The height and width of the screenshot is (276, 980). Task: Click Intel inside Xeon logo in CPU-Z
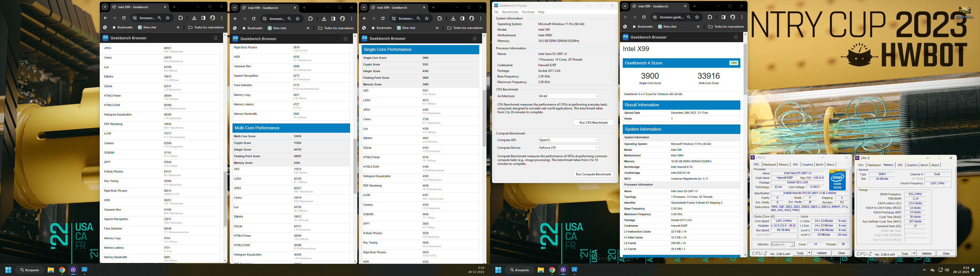(837, 180)
